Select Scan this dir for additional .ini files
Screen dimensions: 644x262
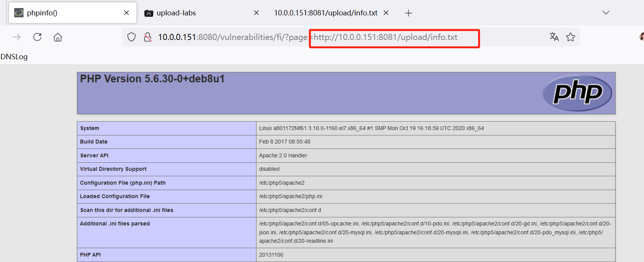(x=126, y=210)
